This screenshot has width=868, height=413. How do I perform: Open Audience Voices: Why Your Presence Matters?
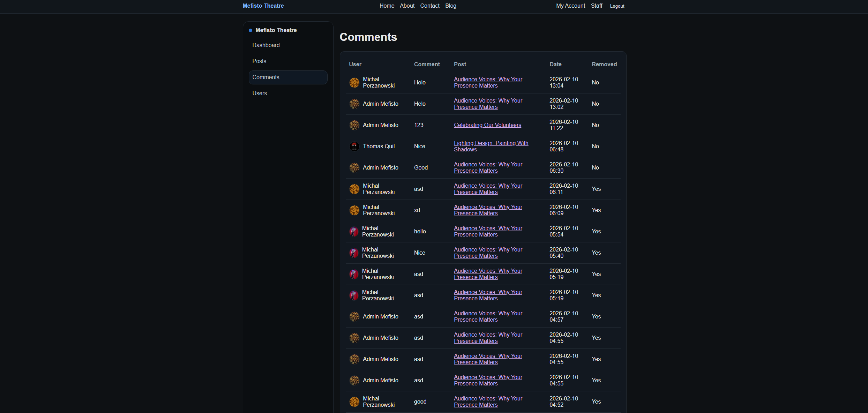(488, 83)
